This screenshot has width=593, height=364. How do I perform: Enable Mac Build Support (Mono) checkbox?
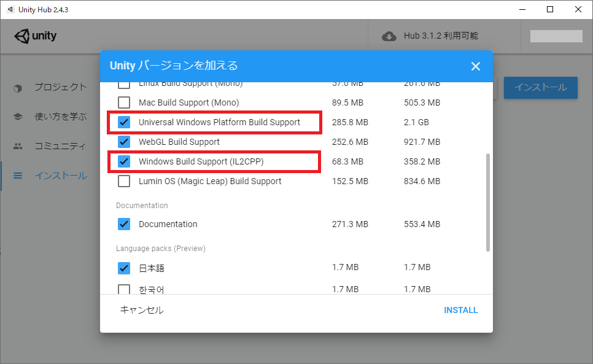[x=124, y=103]
